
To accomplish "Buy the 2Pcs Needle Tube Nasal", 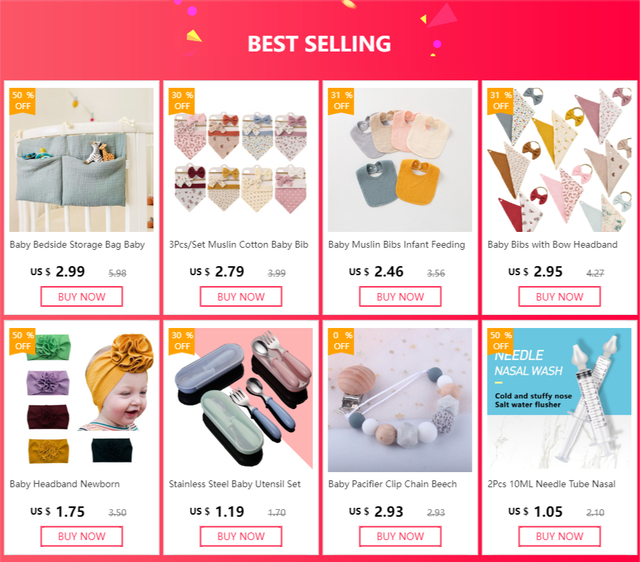I will pos(559,536).
